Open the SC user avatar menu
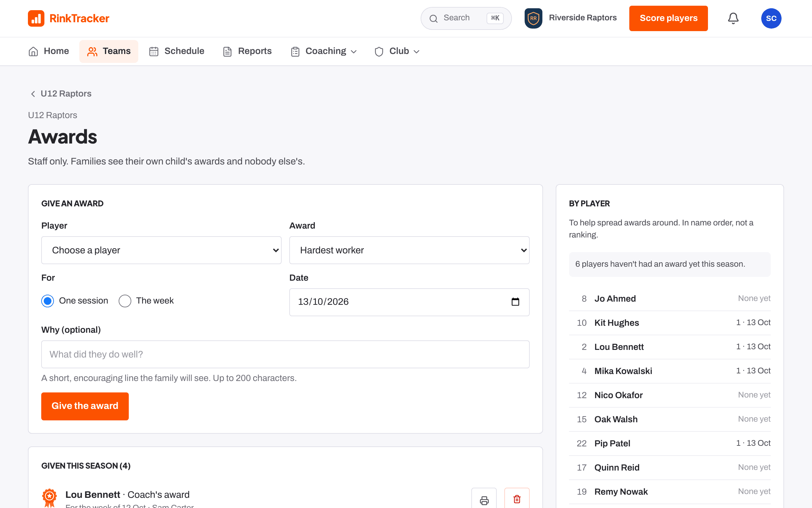Image resolution: width=812 pixels, height=508 pixels. point(771,18)
